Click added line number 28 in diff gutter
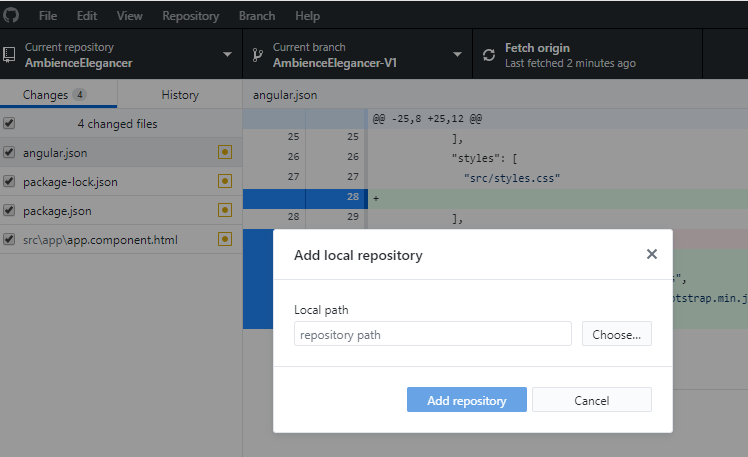This screenshot has height=457, width=748. point(353,197)
